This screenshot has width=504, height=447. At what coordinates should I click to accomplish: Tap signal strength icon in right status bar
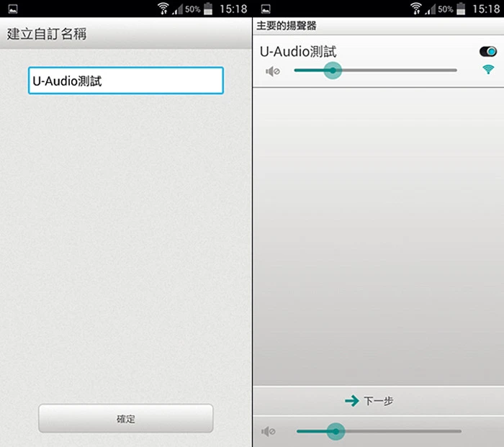(430, 9)
